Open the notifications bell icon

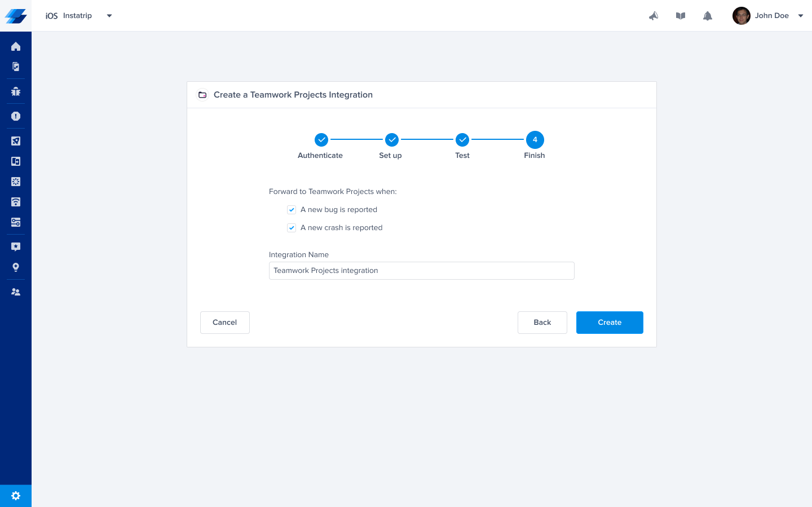[x=708, y=16]
